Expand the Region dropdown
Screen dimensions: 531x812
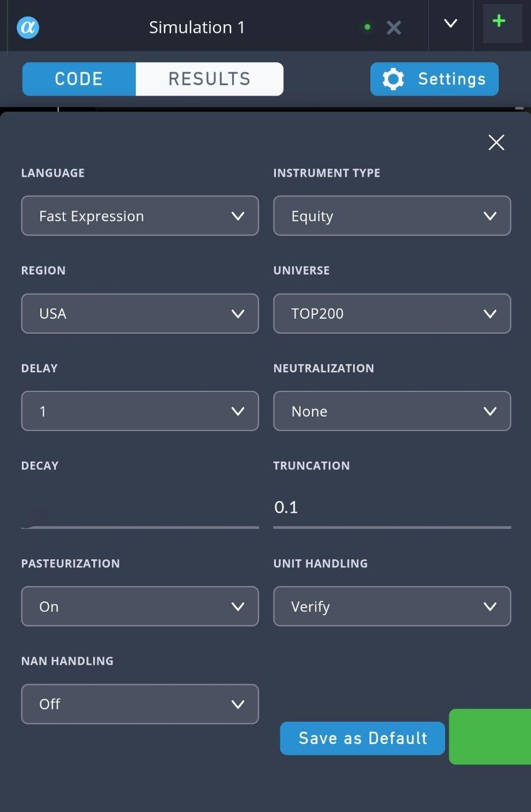(x=140, y=314)
